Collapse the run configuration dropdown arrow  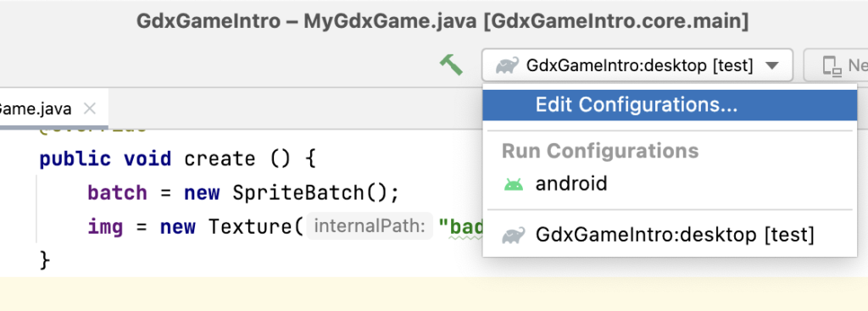[x=772, y=66]
